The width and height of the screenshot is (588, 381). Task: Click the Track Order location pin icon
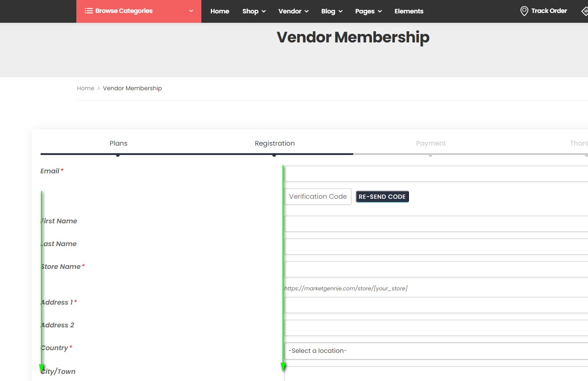pyautogui.click(x=524, y=11)
